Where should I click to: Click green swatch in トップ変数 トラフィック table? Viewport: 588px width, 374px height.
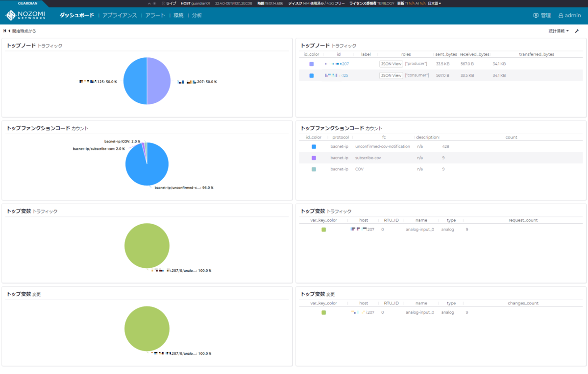323,229
